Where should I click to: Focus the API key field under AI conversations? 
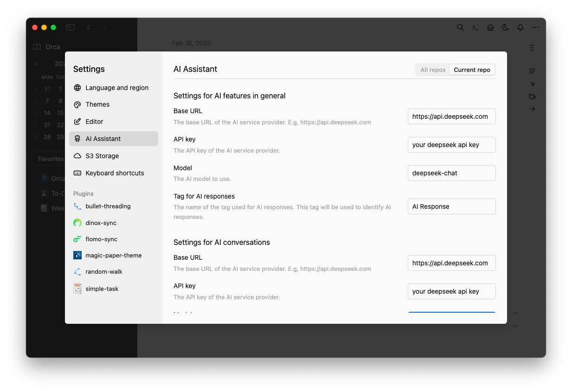452,291
